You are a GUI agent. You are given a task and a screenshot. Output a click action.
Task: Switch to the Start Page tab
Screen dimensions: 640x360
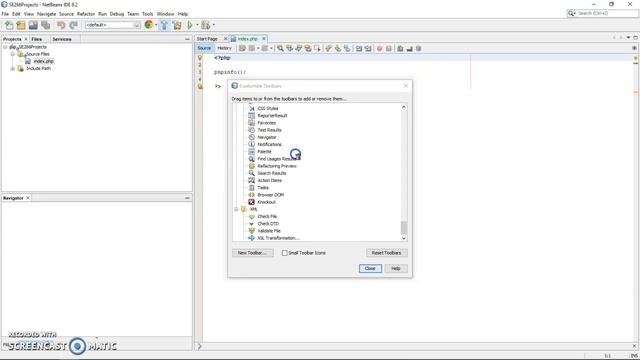(207, 39)
